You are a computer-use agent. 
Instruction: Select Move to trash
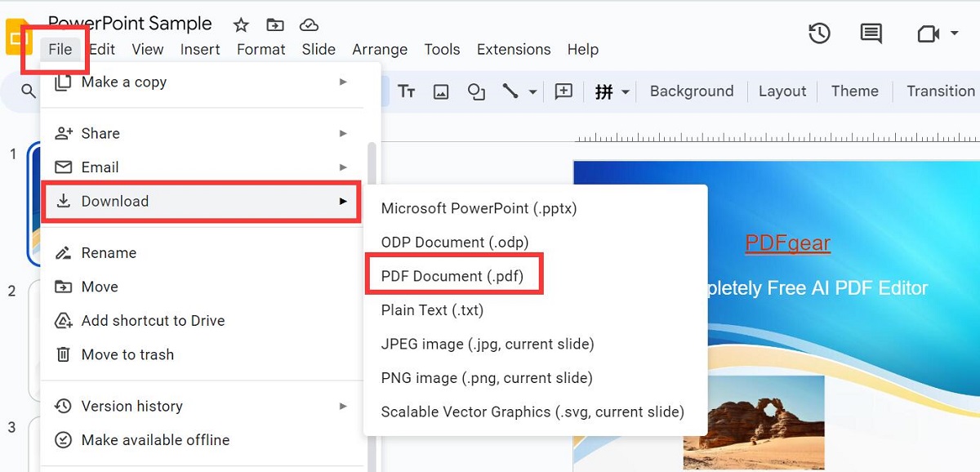[x=202, y=354]
